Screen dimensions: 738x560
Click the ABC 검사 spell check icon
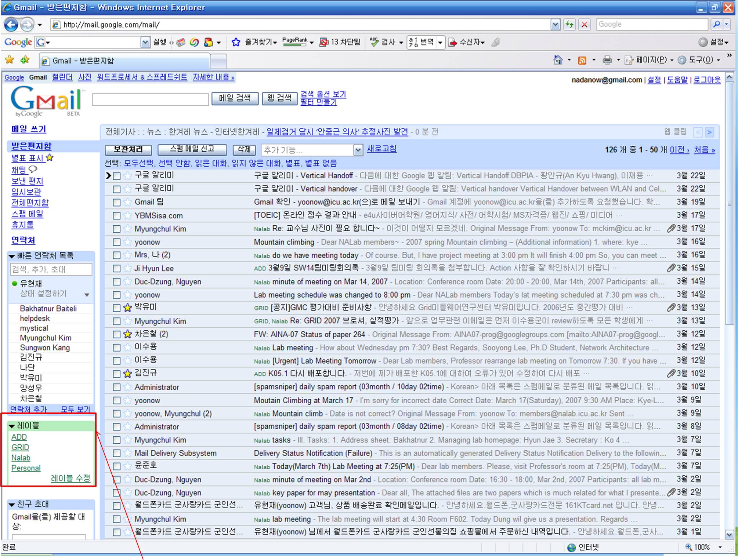pyautogui.click(x=374, y=42)
